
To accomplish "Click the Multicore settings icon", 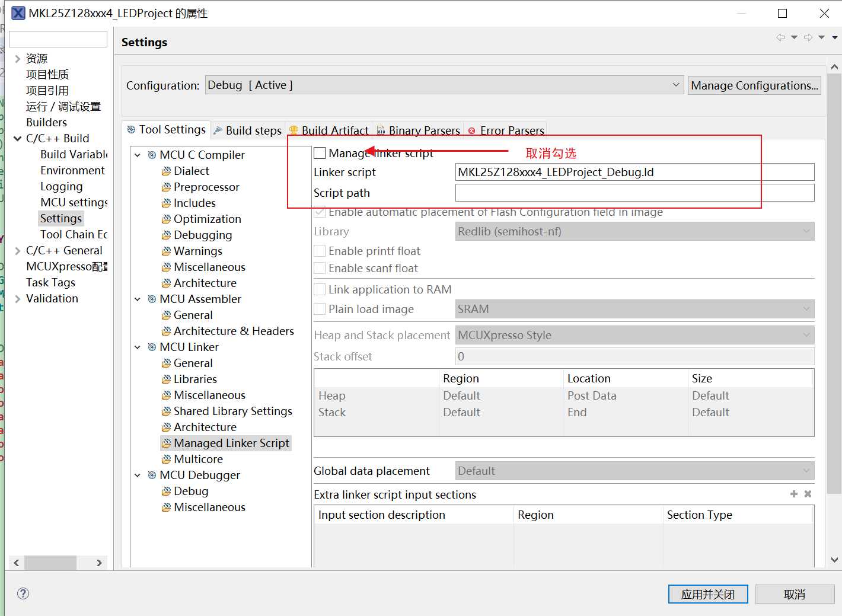I will tap(166, 459).
